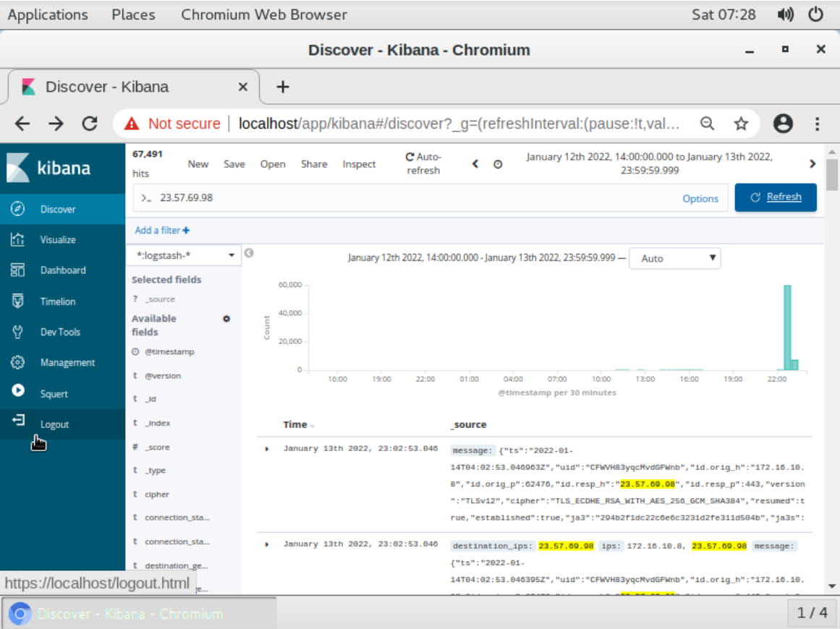Open the Chromium Web Browser app menu
Screen dimensions: 840x629
264,14
